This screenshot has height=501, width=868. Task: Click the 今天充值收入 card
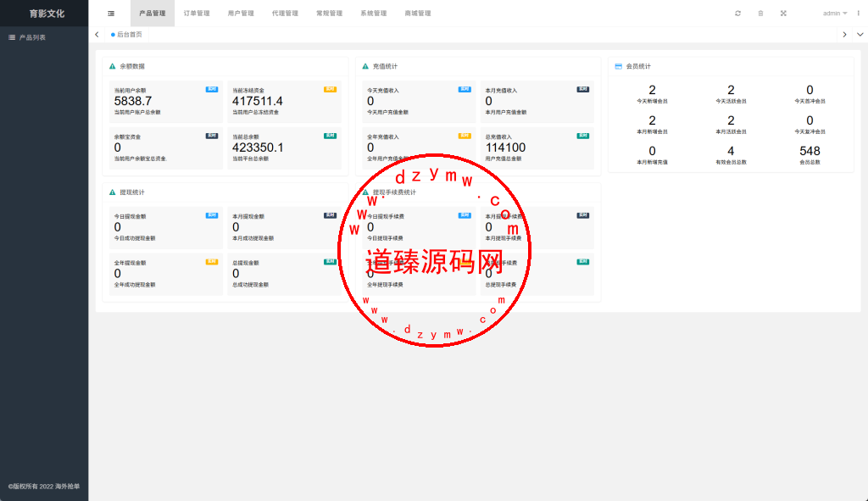click(x=419, y=102)
